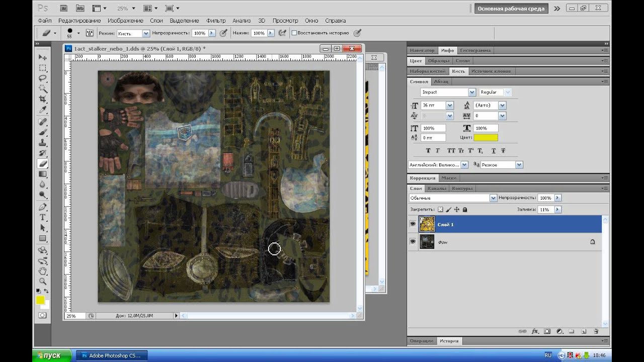Image resolution: width=644 pixels, height=362 pixels.
Task: Open the Файл menu
Action: tap(44, 21)
